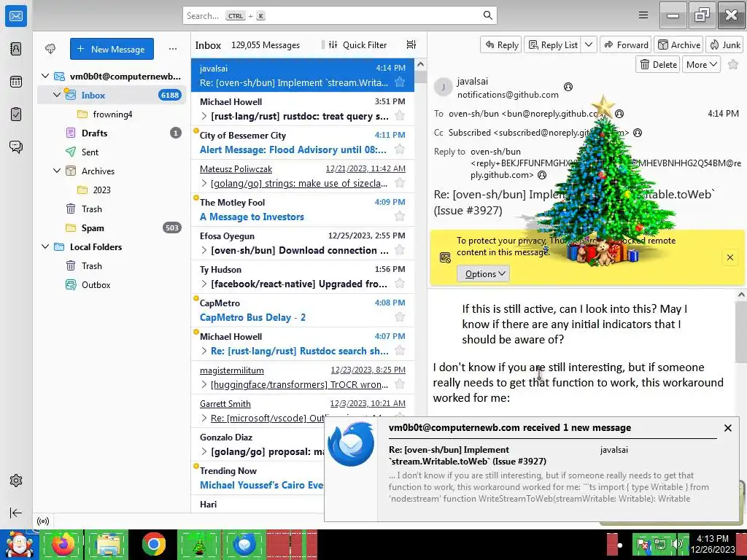Click Get Messages cloud icon
This screenshot has width=747, height=560.
pyautogui.click(x=50, y=49)
